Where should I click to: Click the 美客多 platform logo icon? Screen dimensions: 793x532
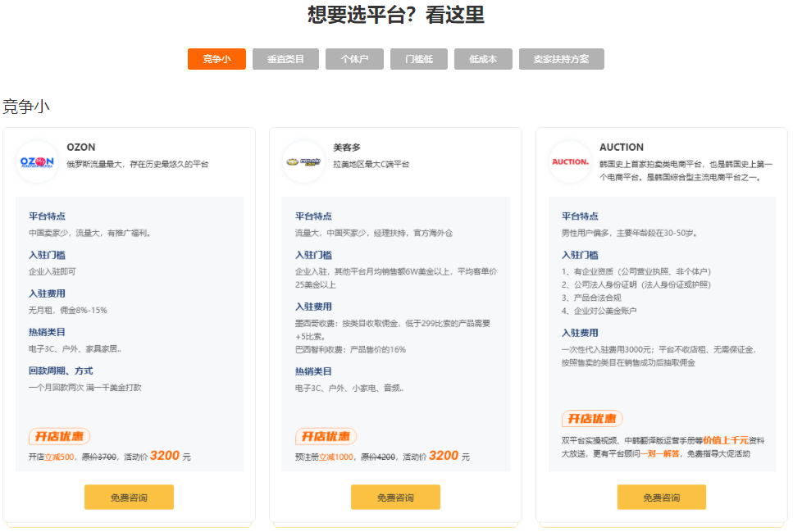[x=302, y=161]
